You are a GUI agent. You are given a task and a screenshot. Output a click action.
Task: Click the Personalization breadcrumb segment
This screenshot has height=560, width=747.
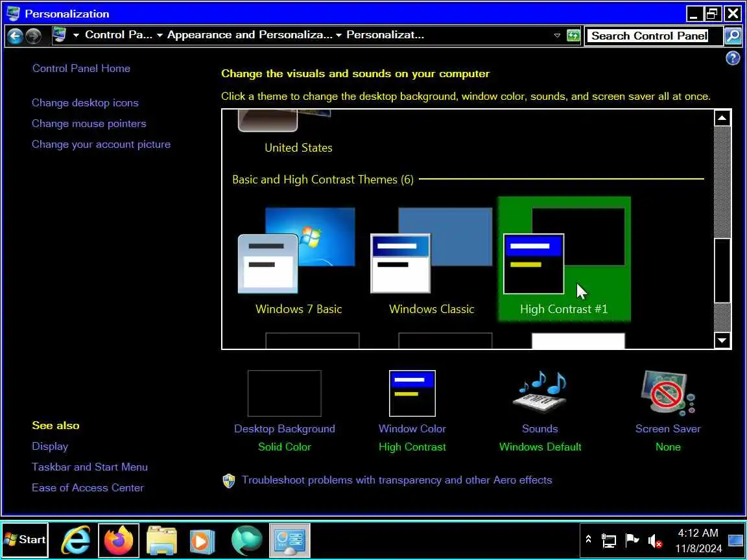click(385, 35)
